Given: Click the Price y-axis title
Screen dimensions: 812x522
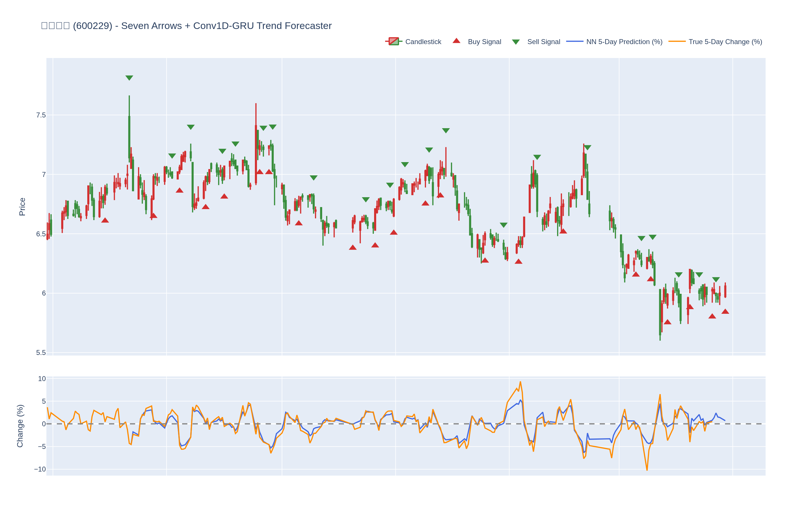Looking at the screenshot, I should pyautogui.click(x=22, y=207).
